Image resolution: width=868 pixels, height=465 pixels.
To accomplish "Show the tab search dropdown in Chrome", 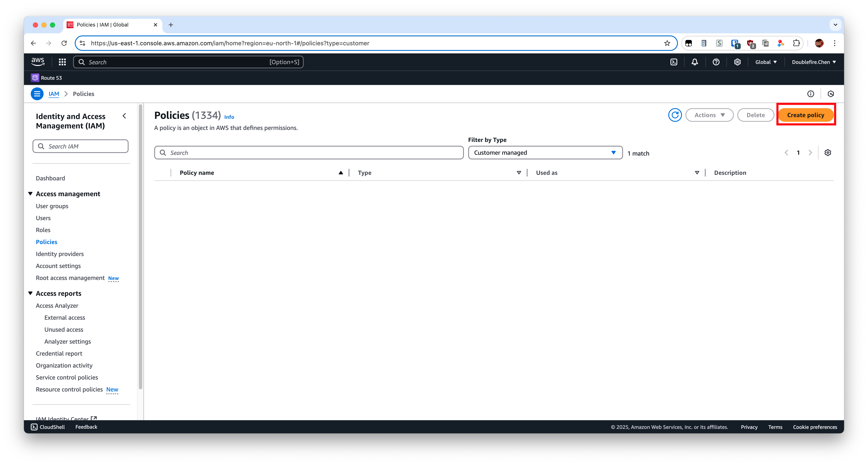I will (835, 25).
